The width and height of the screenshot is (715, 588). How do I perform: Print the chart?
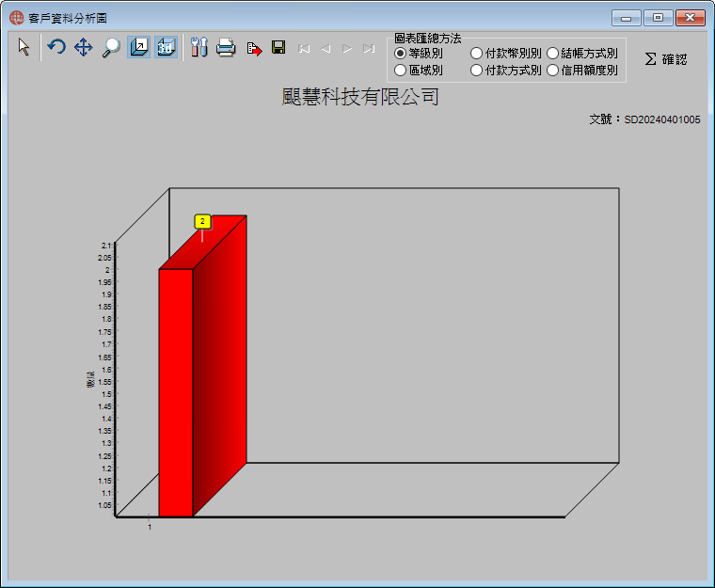[226, 47]
